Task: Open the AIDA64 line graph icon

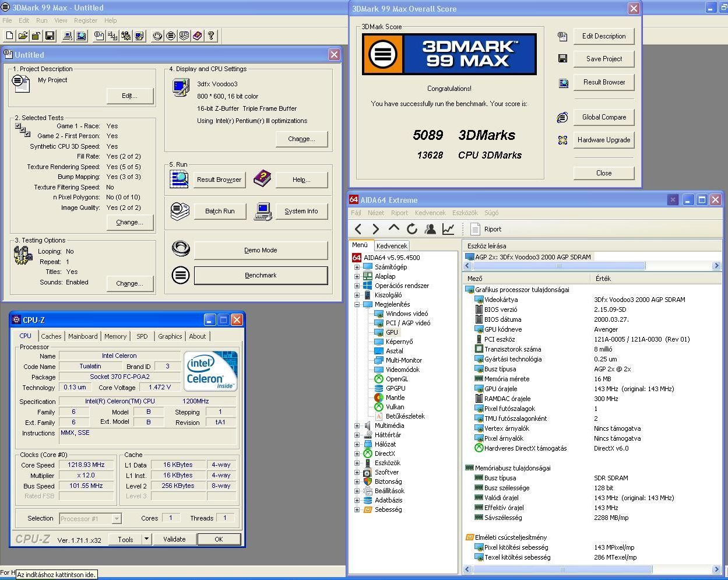Action: (448, 229)
